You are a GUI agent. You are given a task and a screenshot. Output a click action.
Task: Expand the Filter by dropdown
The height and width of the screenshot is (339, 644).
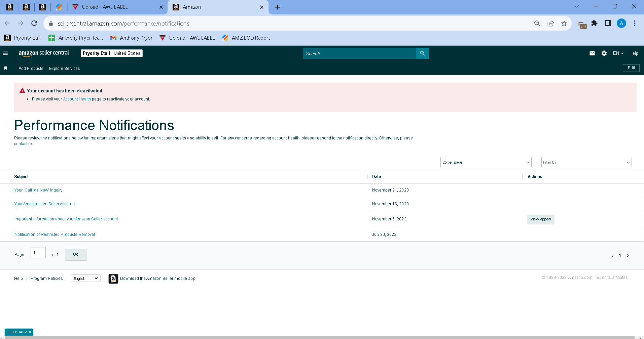(x=586, y=162)
